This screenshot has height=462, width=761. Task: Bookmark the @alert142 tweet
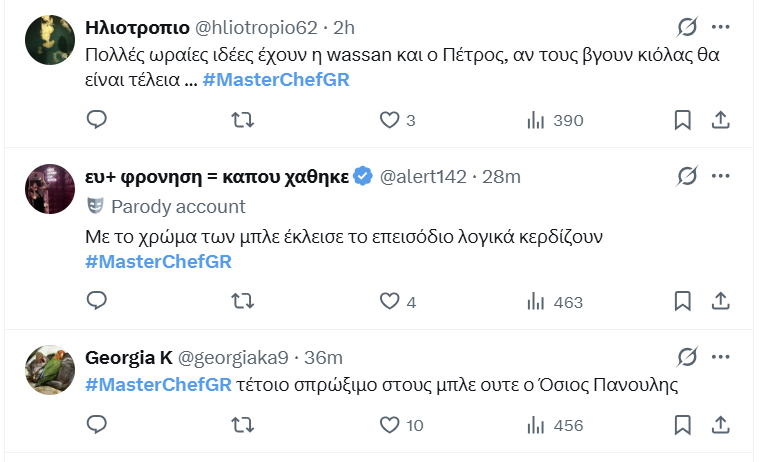pyautogui.click(x=682, y=301)
